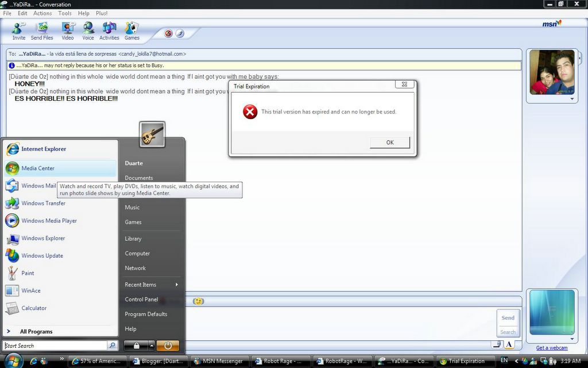The width and height of the screenshot is (588, 368).
Task: Click the pen handwriting toolbar icon
Action: coord(180,33)
